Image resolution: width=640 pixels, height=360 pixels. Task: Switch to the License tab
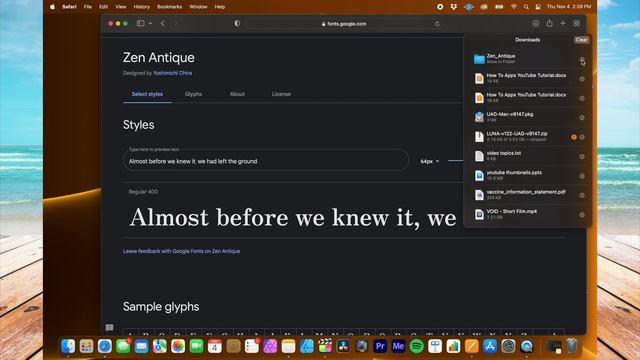[281, 94]
